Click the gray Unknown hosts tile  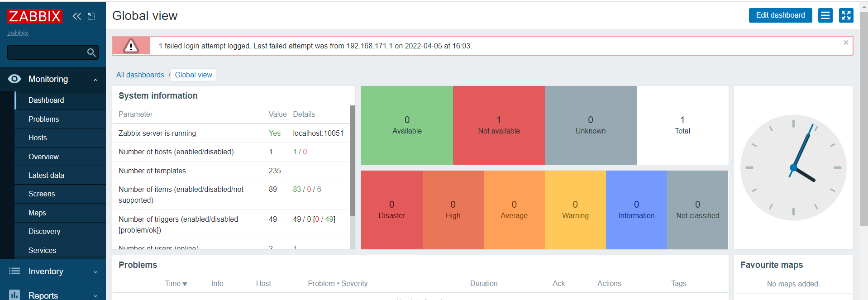click(x=591, y=125)
